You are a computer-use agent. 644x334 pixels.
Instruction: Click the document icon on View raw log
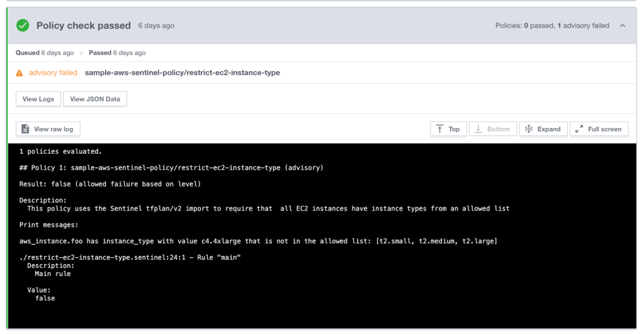point(25,129)
